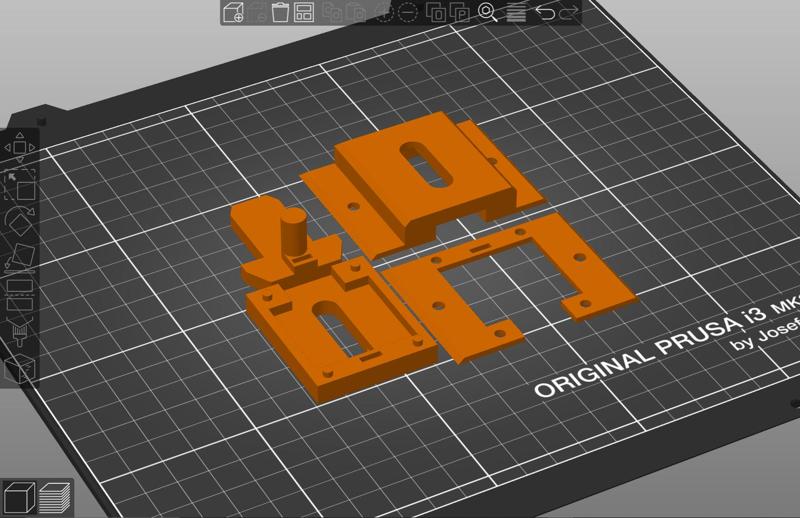The height and width of the screenshot is (518, 800).
Task: Click the Delete all trash icon
Action: pos(281,13)
